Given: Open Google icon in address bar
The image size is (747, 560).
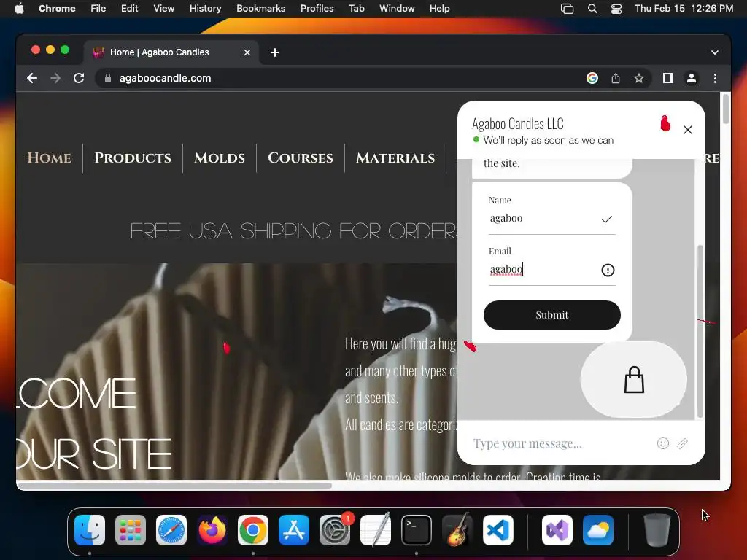Looking at the screenshot, I should 592,78.
